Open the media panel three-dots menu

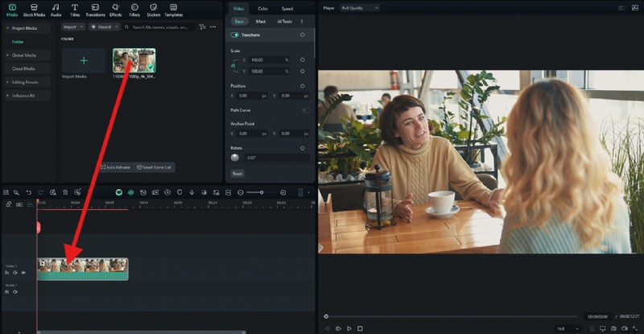213,27
